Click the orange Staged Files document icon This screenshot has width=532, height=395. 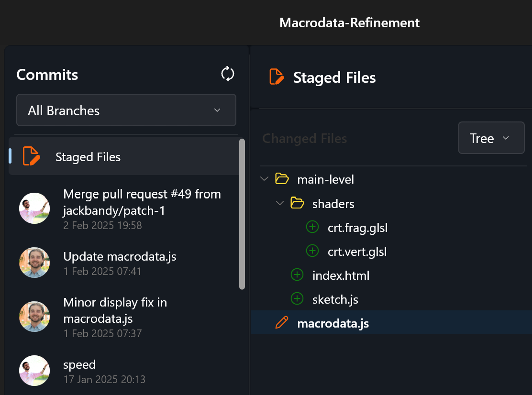coord(277,77)
